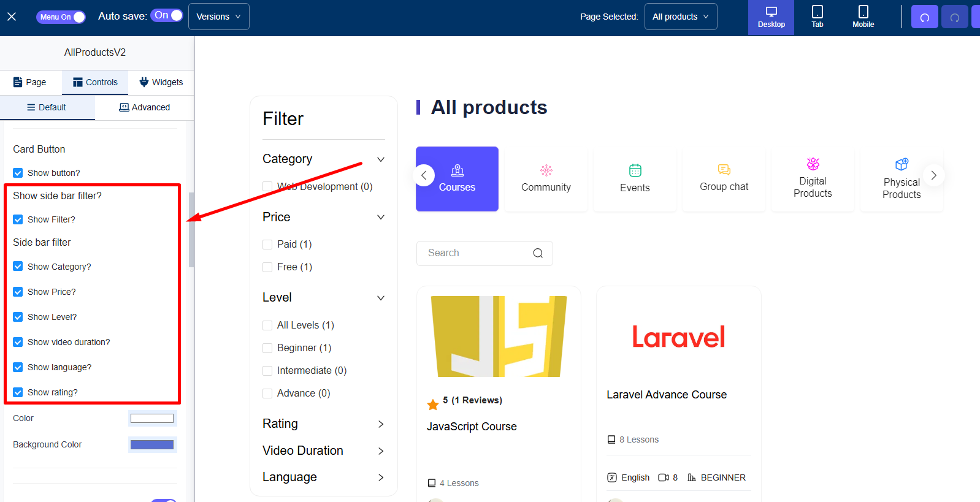980x502 pixels.
Task: Select the Group chat category
Action: (x=724, y=179)
